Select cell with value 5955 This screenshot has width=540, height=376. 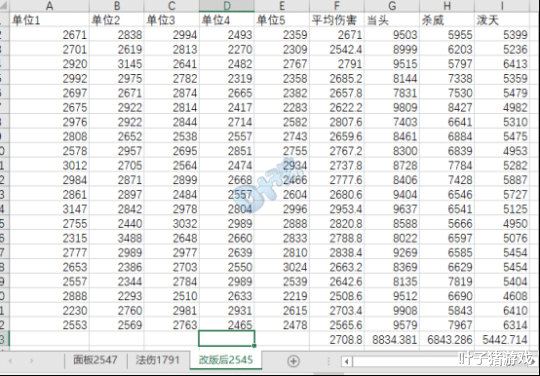pyautogui.click(x=447, y=35)
